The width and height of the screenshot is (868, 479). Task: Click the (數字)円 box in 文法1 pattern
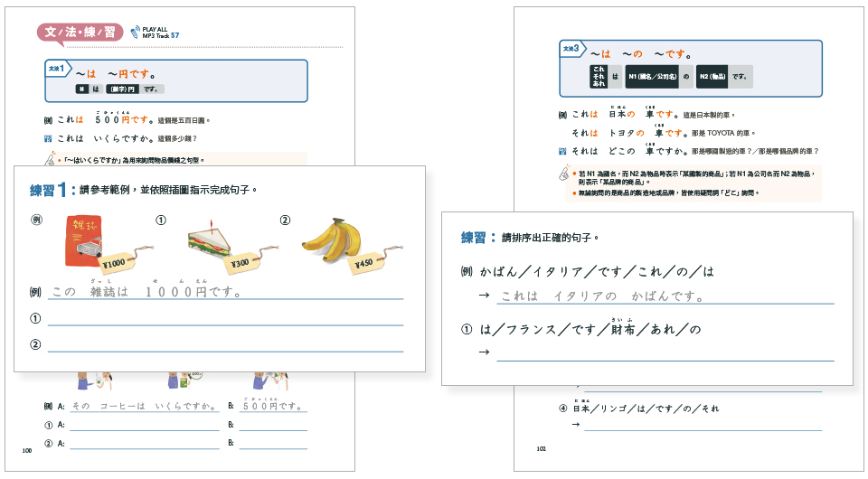122,89
